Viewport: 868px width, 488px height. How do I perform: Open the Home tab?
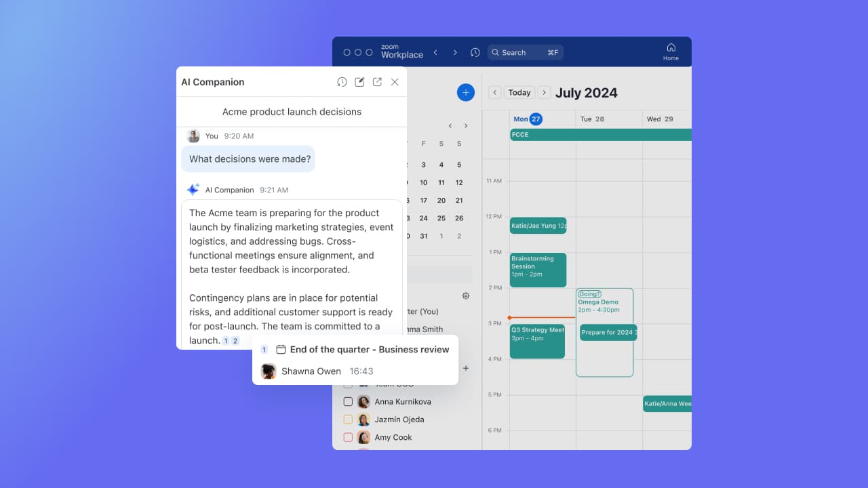coord(671,52)
